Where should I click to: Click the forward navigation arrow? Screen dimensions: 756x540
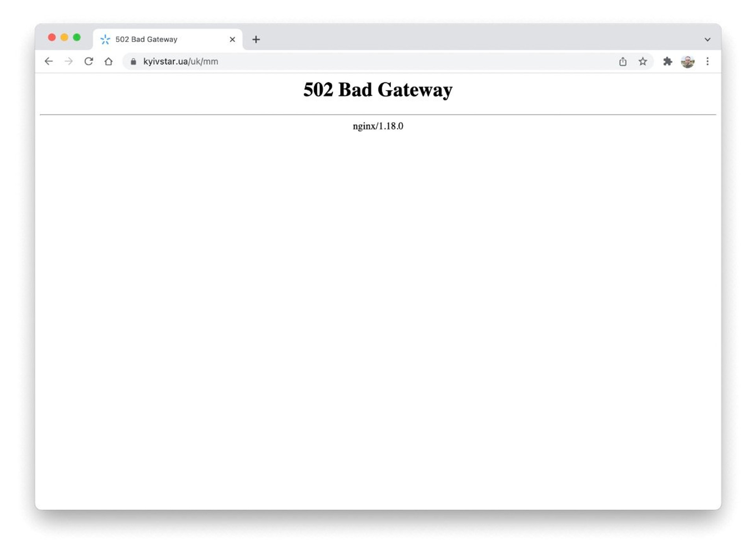click(x=69, y=61)
